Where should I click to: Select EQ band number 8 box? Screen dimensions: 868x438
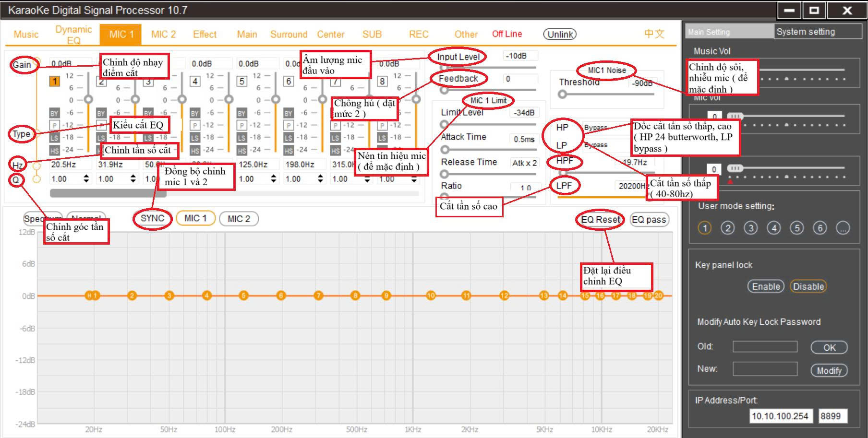point(382,81)
